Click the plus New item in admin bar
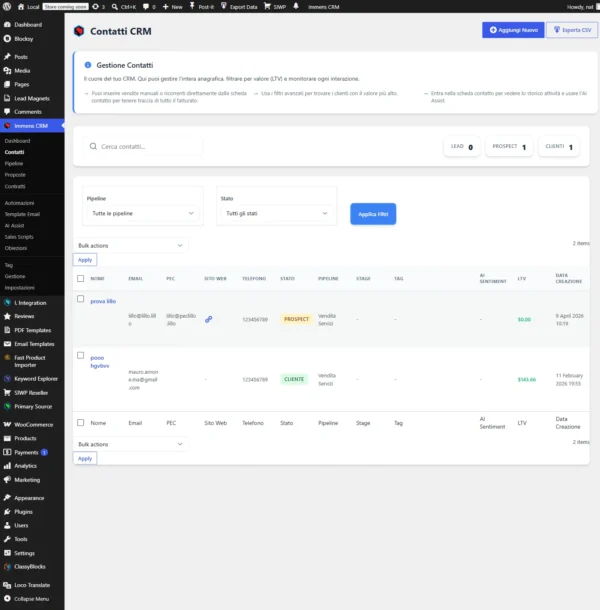600x610 pixels. pyautogui.click(x=172, y=7)
